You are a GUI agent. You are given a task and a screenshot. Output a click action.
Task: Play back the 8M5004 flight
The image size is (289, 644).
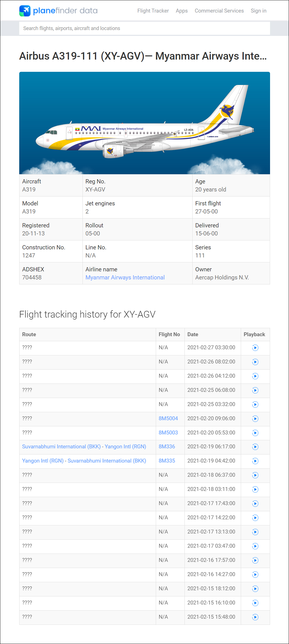point(255,419)
